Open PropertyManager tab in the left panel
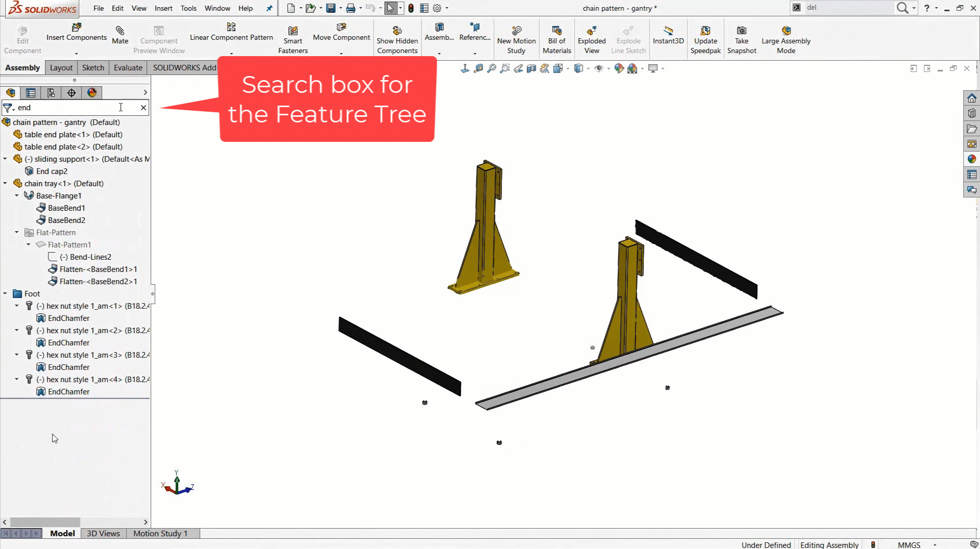Screen dimensions: 980x549 [x=31, y=92]
